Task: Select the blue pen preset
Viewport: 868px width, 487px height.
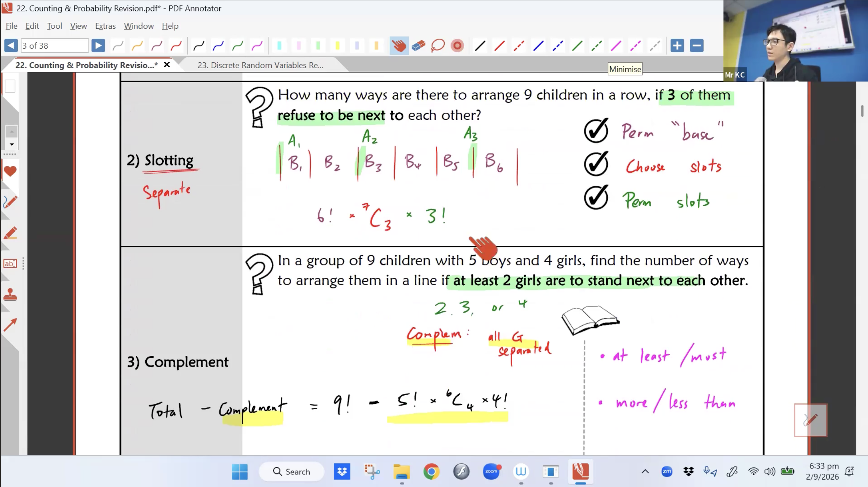Action: [x=218, y=46]
